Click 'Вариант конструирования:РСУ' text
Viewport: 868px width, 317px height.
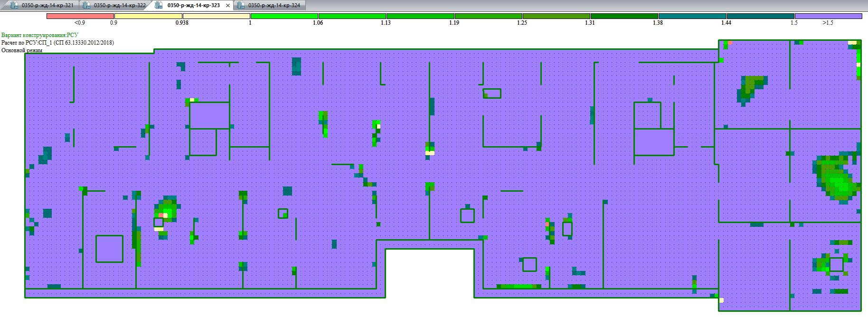(40, 35)
